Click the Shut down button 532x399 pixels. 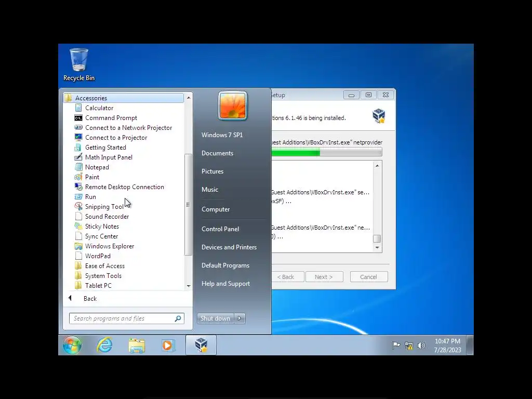(215, 318)
